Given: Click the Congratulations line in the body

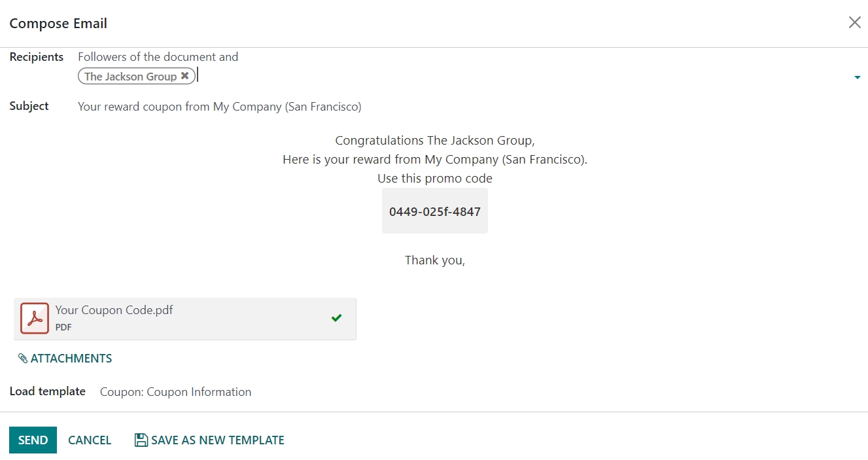Looking at the screenshot, I should click(x=435, y=140).
